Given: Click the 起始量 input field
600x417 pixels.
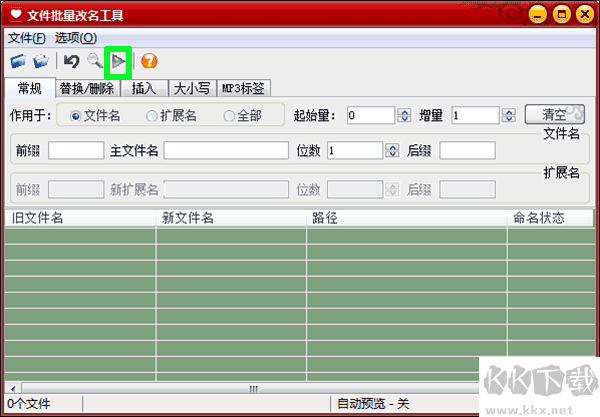Looking at the screenshot, I should pos(371,116).
